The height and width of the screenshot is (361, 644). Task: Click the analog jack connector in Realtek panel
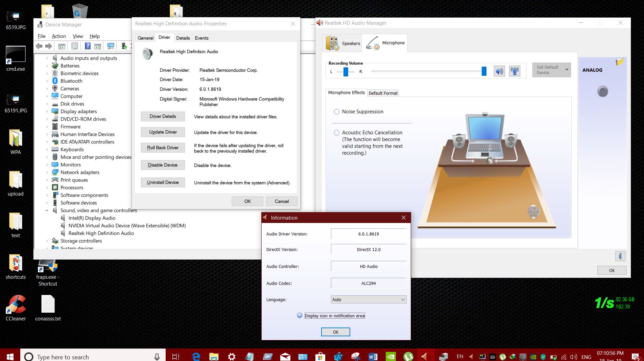tap(602, 91)
